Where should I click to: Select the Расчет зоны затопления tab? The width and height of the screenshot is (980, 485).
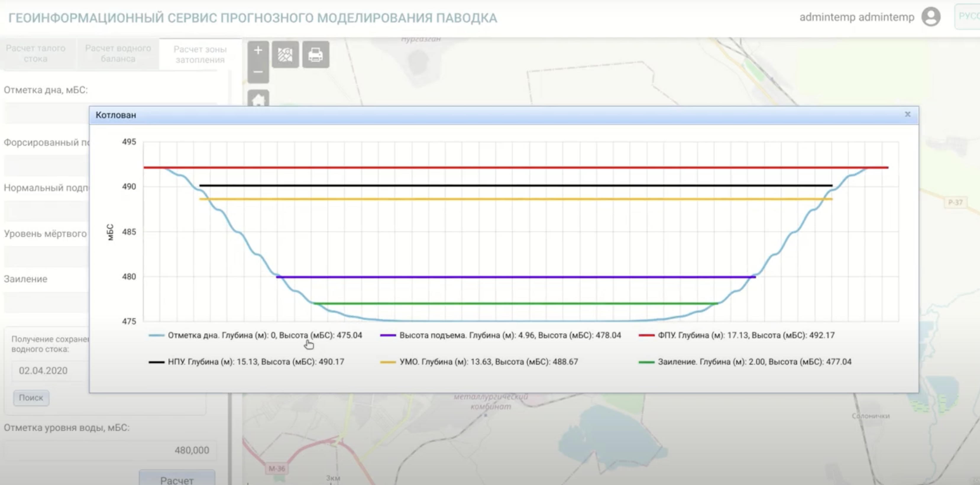point(200,54)
